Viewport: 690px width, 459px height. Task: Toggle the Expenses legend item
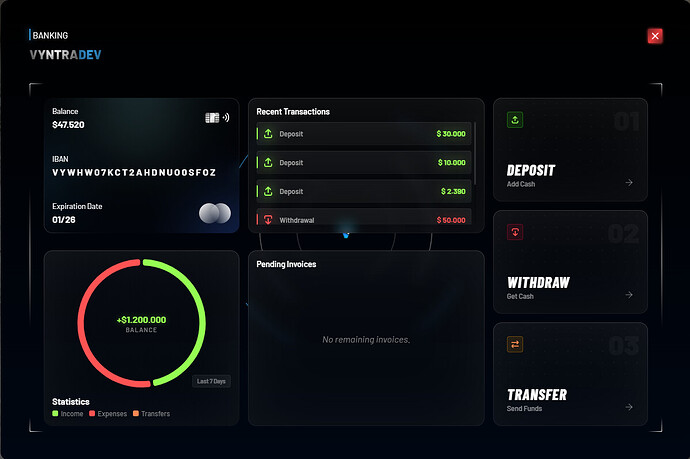click(x=108, y=414)
